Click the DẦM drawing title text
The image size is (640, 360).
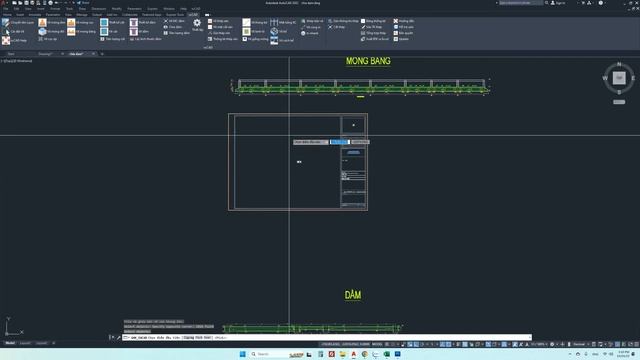pyautogui.click(x=353, y=295)
